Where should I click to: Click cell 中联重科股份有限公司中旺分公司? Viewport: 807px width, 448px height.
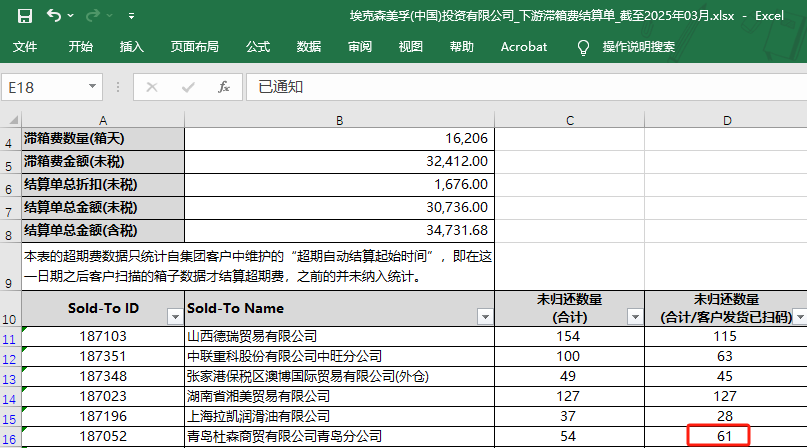[x=339, y=356]
